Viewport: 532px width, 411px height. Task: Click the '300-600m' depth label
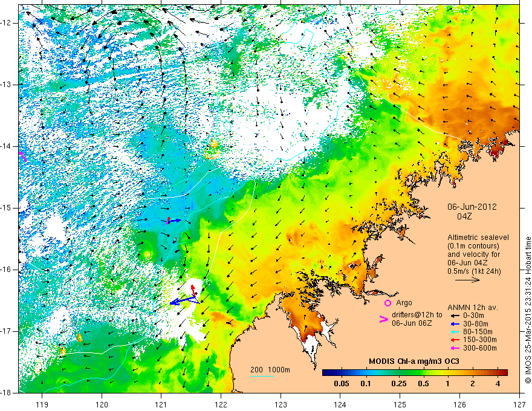click(x=480, y=348)
